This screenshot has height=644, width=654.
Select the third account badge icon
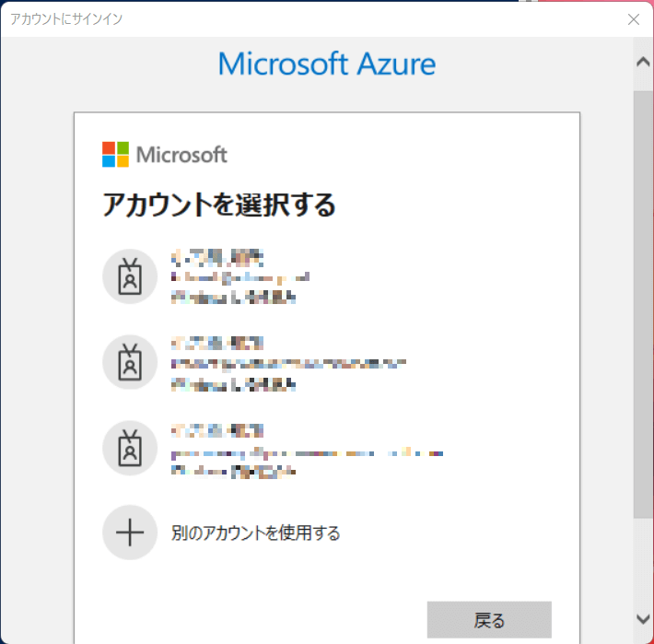130,448
